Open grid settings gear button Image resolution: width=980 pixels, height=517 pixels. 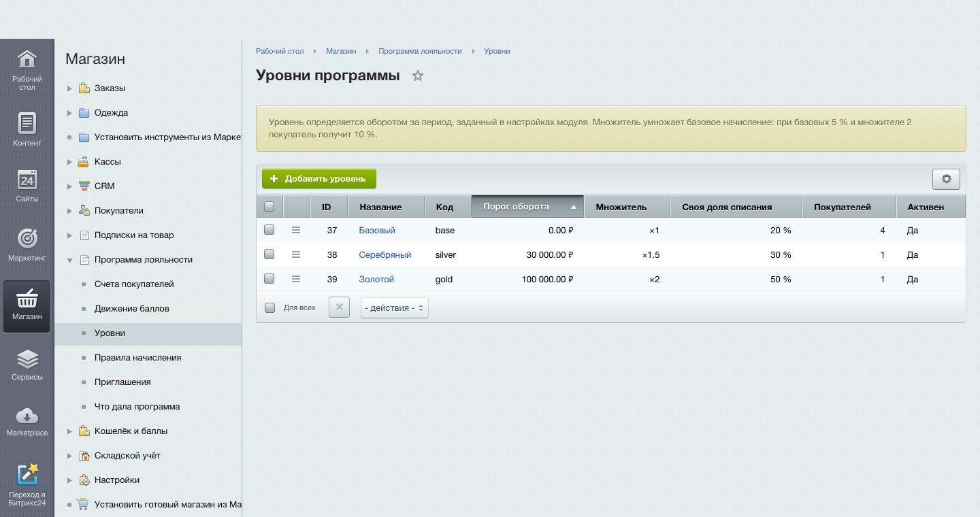click(946, 179)
